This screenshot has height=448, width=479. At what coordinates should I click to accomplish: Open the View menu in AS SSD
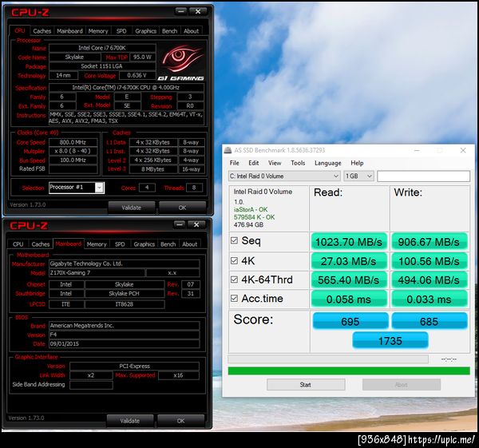pyautogui.click(x=275, y=163)
